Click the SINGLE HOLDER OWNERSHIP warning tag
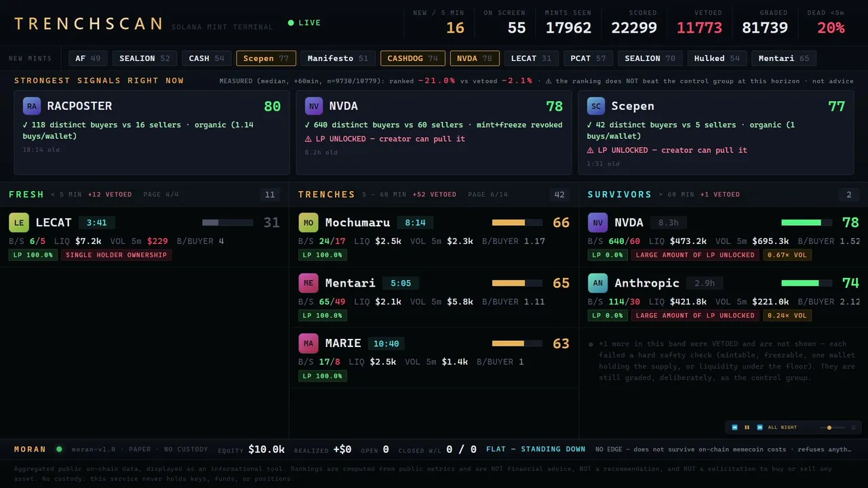The height and width of the screenshot is (488, 868). (117, 255)
